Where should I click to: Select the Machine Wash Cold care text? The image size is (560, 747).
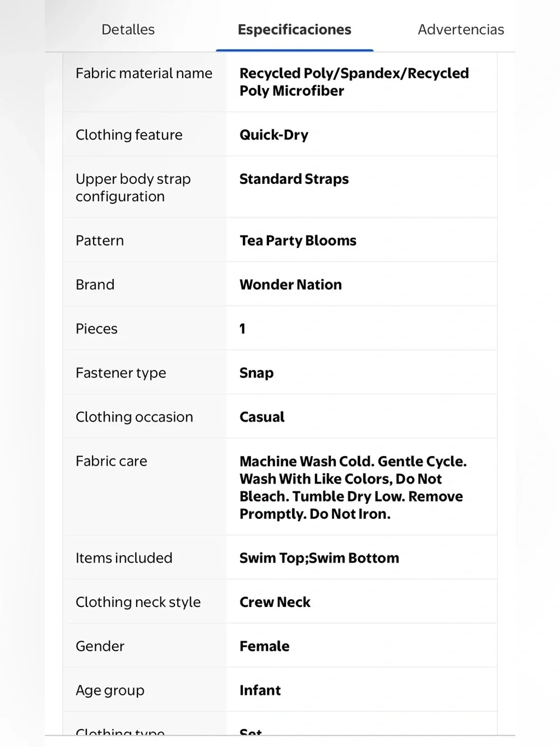coord(353,488)
